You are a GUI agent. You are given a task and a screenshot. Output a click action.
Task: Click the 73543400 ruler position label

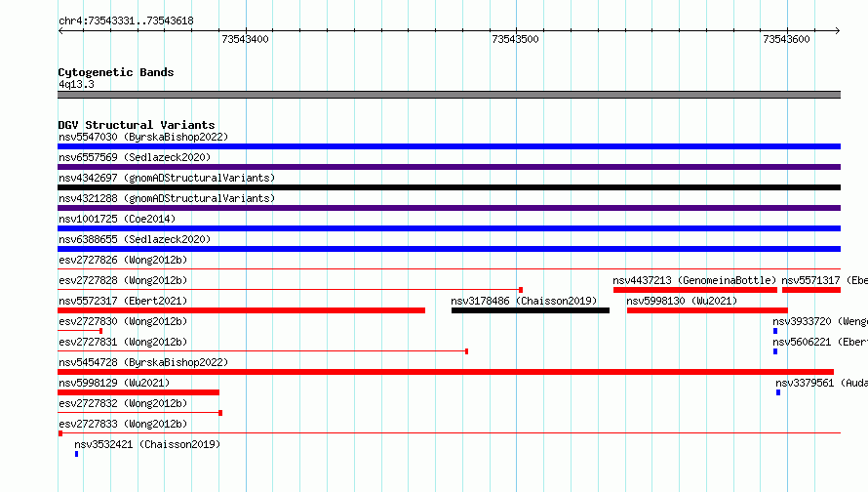point(245,39)
